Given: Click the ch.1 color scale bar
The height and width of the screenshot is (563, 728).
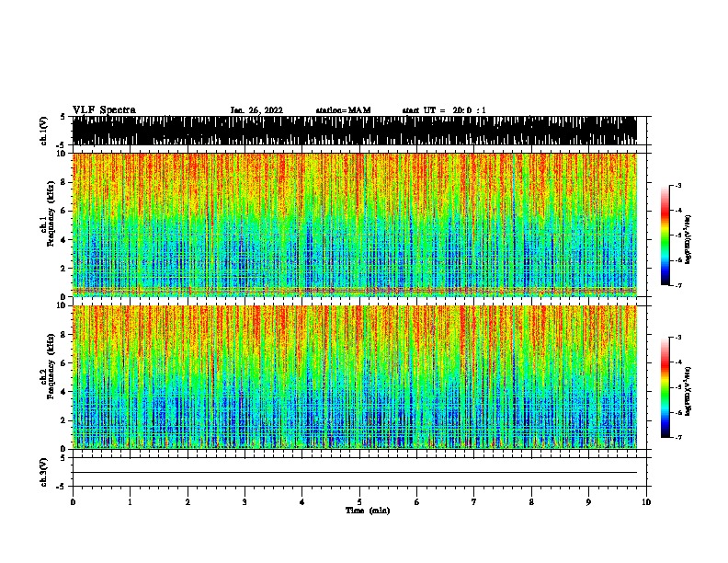Looking at the screenshot, I should click(665, 236).
